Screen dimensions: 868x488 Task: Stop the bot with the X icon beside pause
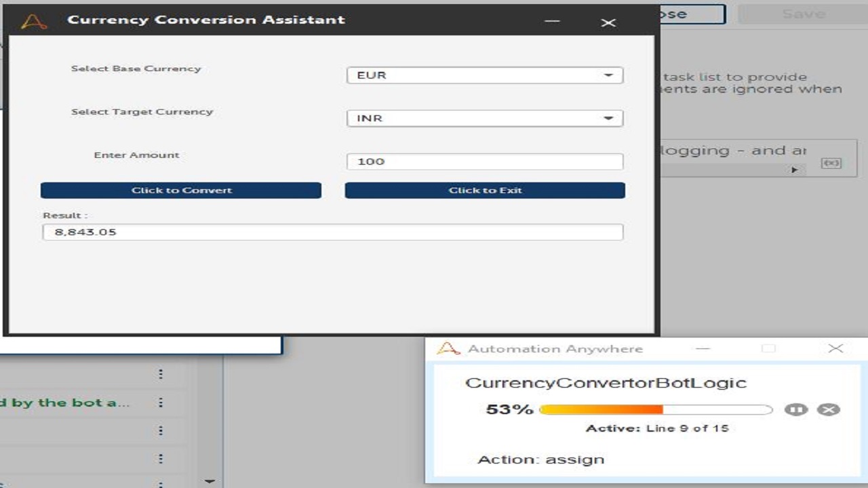828,409
